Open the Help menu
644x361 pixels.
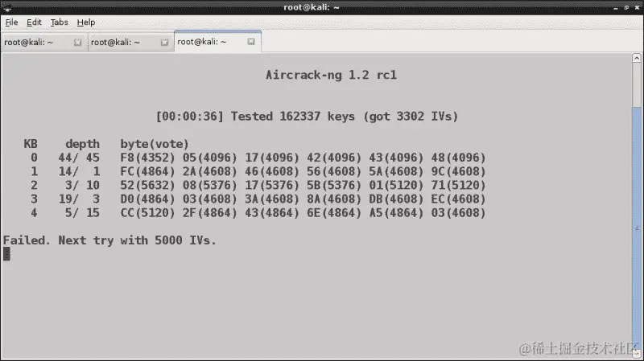[86, 23]
